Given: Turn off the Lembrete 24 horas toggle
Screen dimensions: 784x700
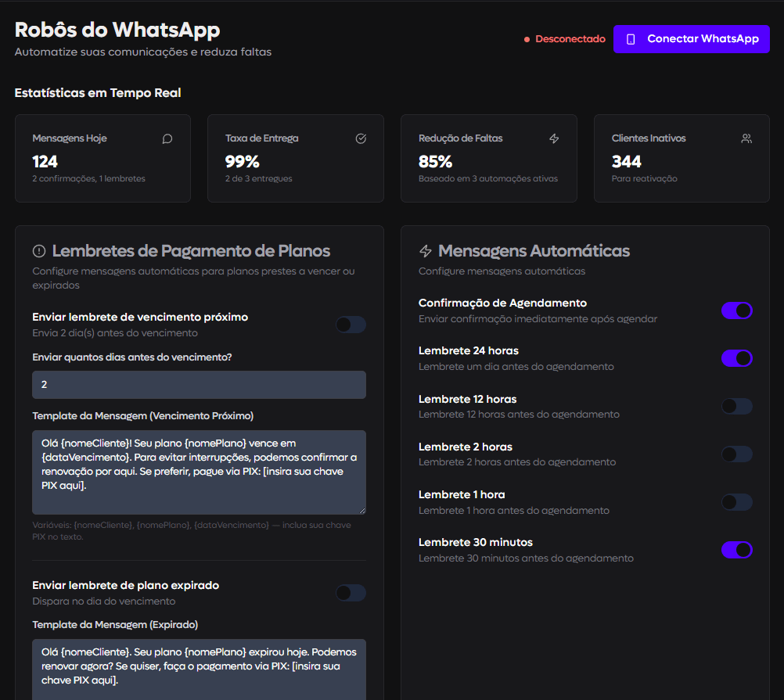Looking at the screenshot, I should (x=736, y=358).
